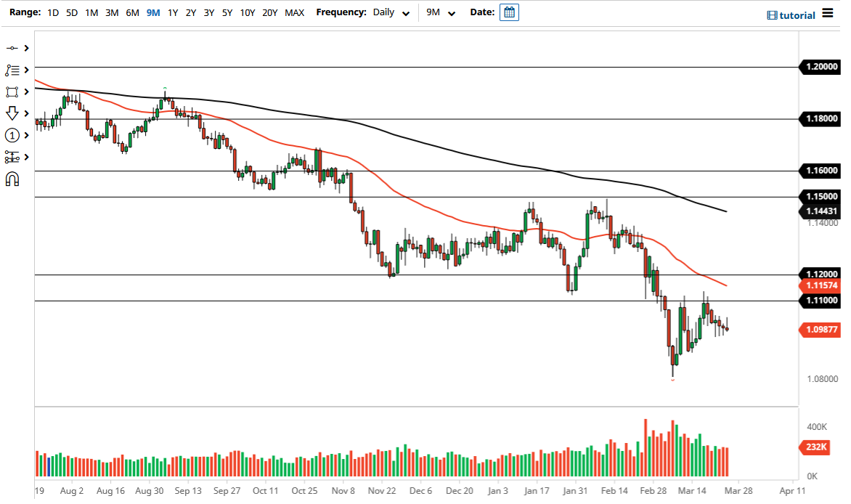Open the calendar date picker

point(509,12)
